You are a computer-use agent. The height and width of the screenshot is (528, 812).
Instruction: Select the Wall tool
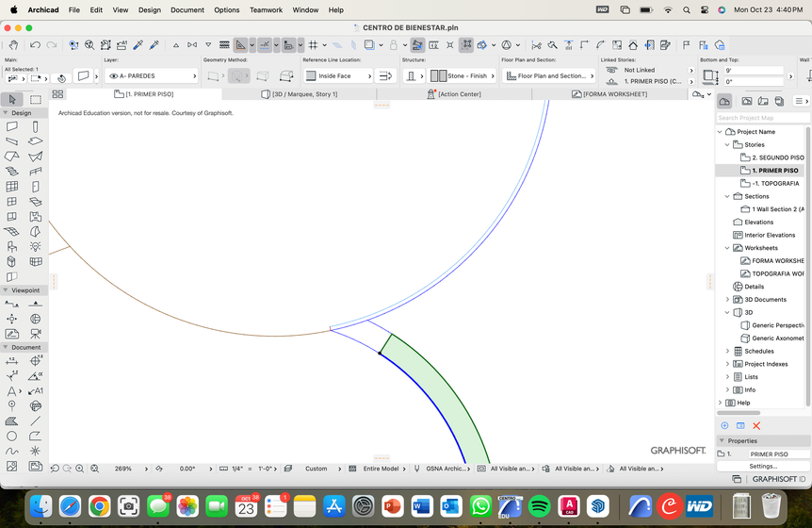tap(12, 126)
